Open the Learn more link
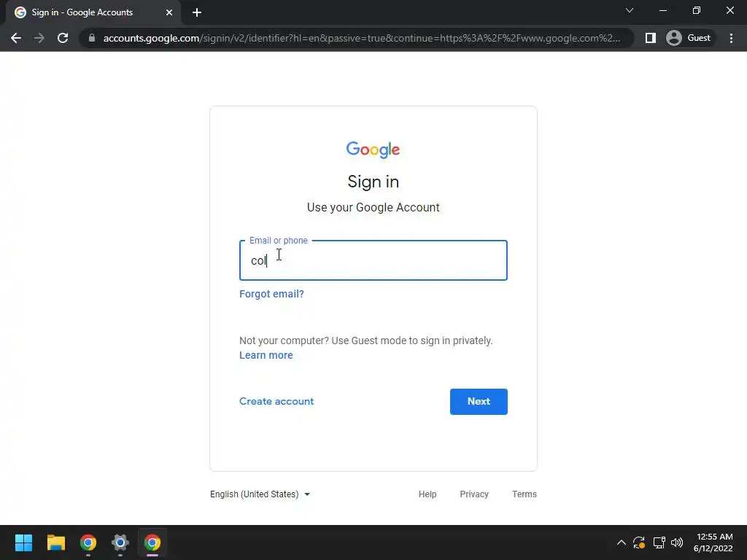This screenshot has height=560, width=747. (x=266, y=355)
